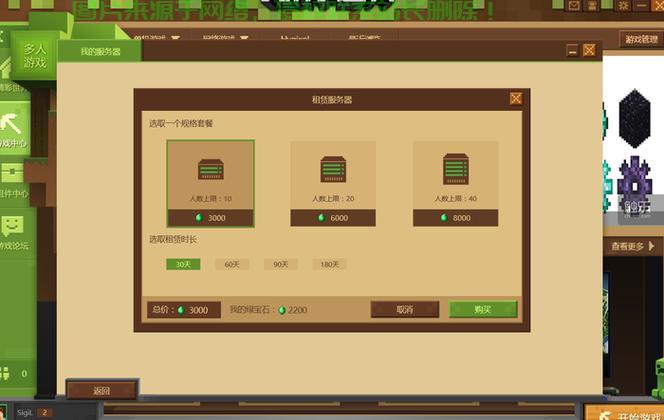Screen dimensions: 664x420
Task: Click the 返回 back button
Action: (102, 390)
